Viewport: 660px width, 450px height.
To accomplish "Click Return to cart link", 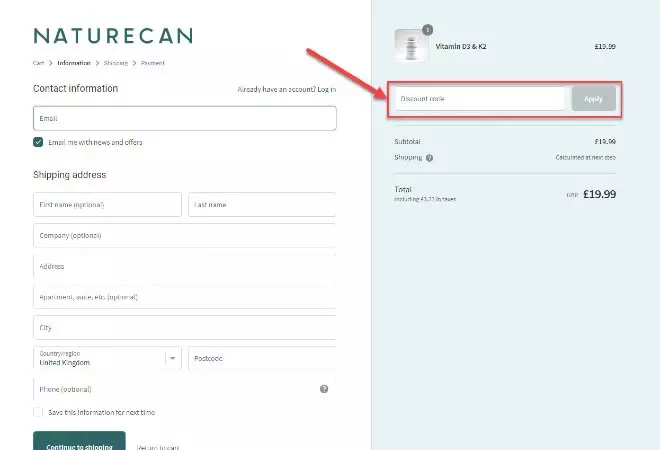I will [158, 447].
